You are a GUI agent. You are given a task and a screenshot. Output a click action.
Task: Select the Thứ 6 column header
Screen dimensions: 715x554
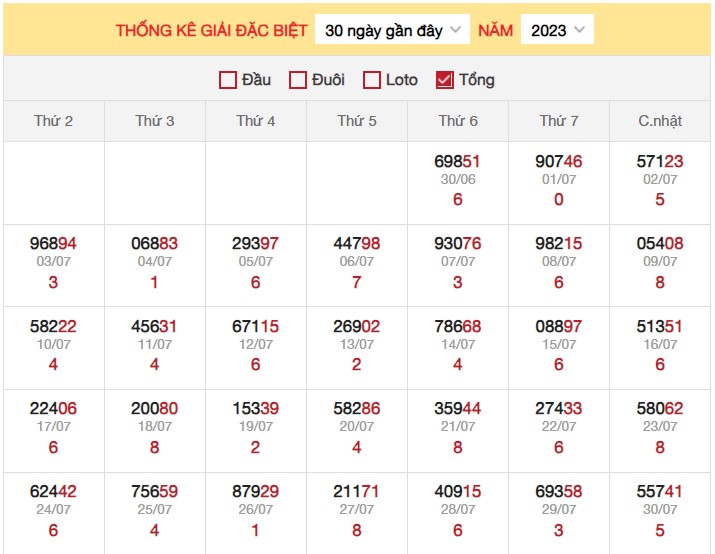click(x=458, y=121)
